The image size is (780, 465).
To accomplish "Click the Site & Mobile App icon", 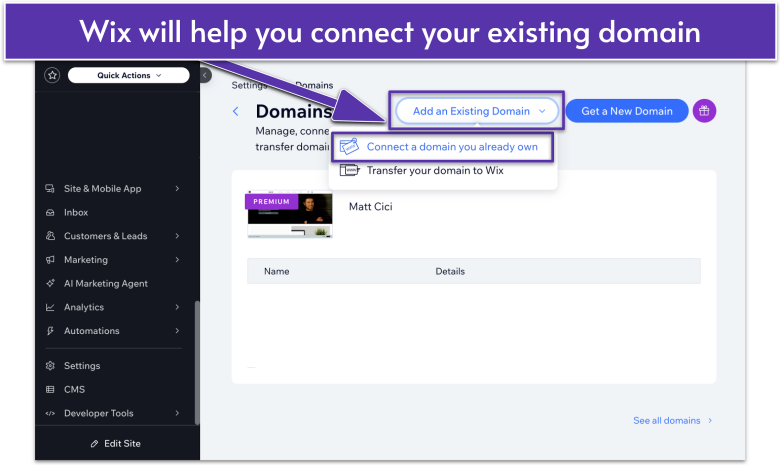I will [50, 188].
